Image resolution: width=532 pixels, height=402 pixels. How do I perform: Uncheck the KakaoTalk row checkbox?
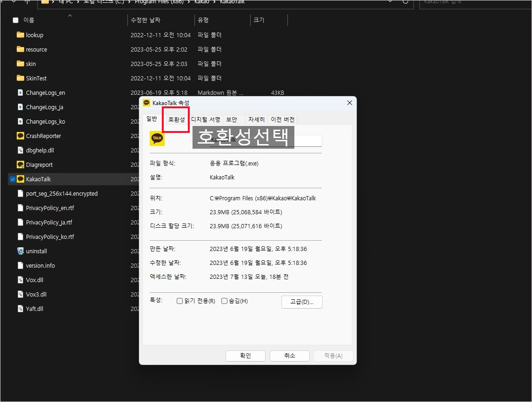coord(13,179)
